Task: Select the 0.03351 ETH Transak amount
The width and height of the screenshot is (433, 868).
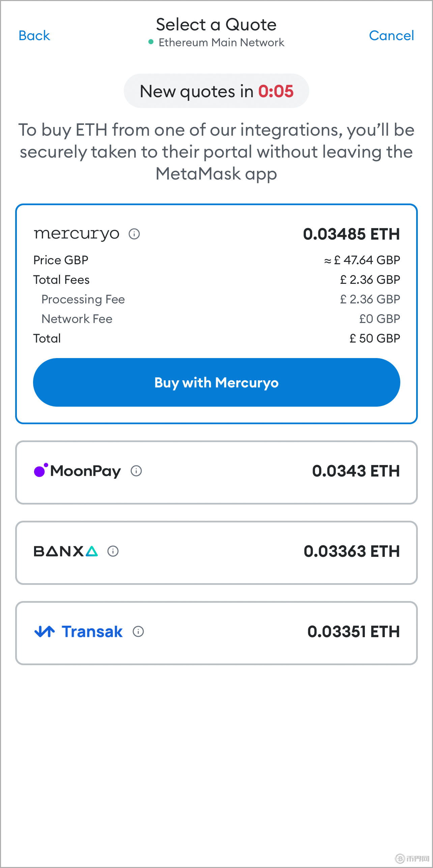Action: point(353,631)
